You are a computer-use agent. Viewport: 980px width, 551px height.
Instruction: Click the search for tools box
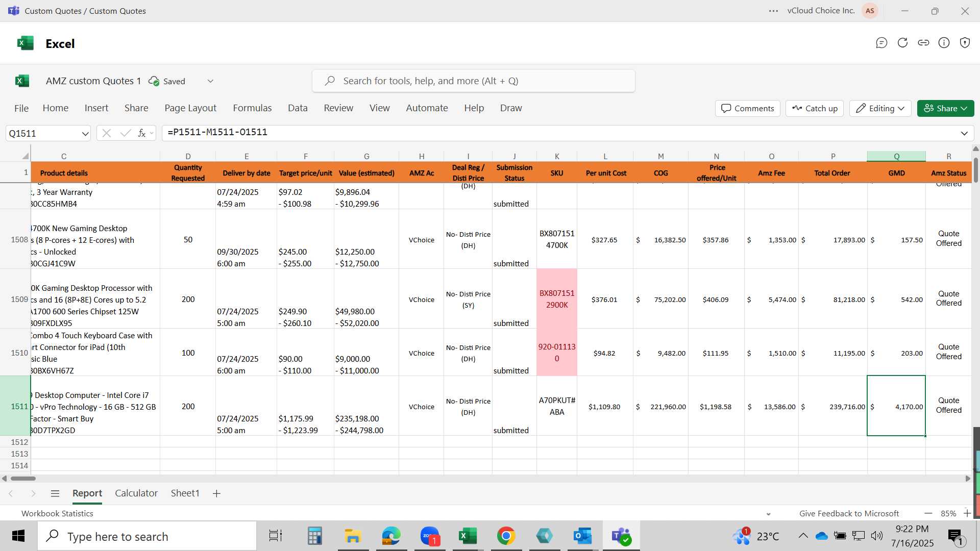473,81
